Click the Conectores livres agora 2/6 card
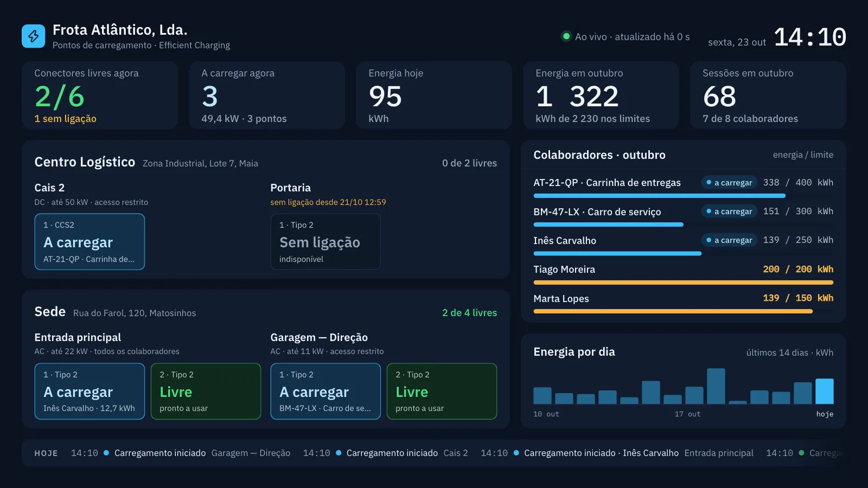868x488 pixels. point(100,95)
